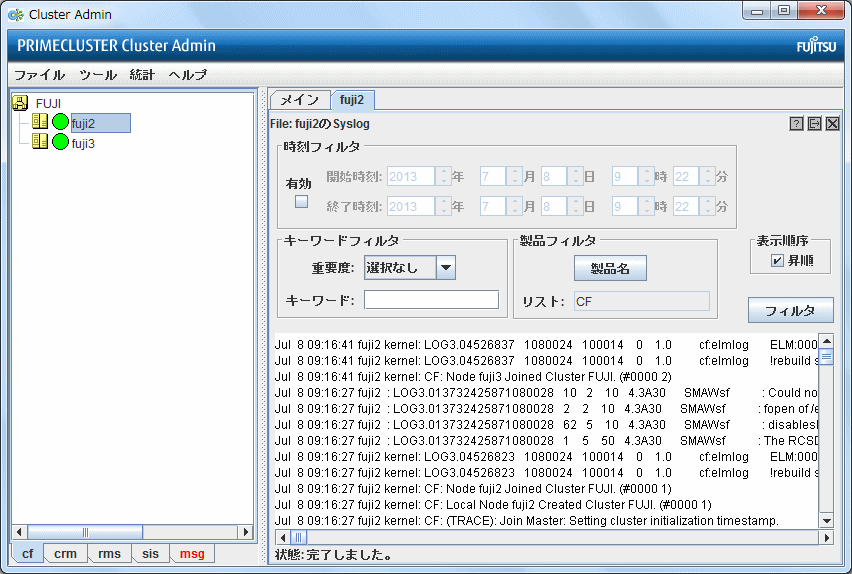Open the ツール menu
This screenshot has width=852, height=574.
[x=98, y=74]
